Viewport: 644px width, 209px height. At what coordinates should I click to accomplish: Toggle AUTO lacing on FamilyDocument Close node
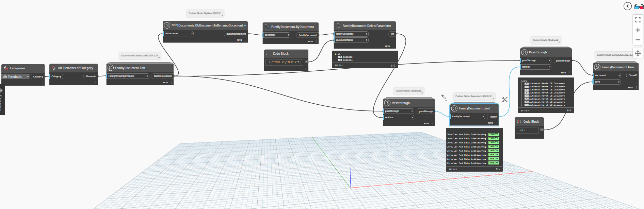tap(630, 88)
